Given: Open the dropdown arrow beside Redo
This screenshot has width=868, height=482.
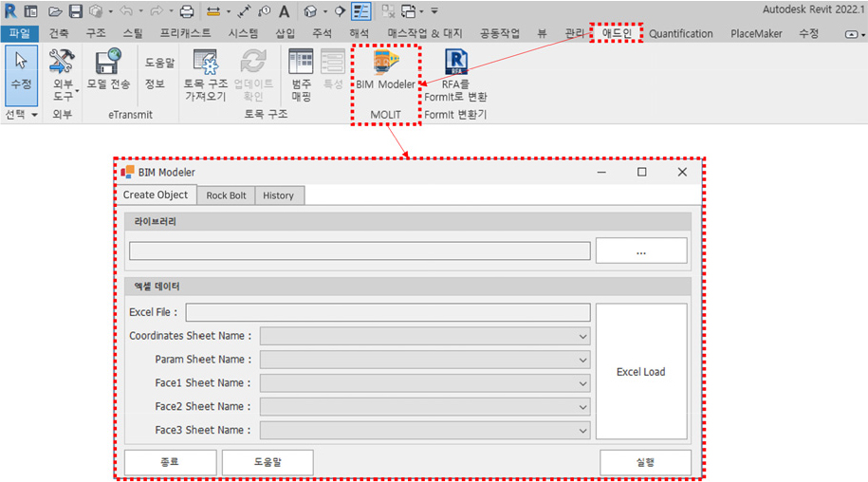Looking at the screenshot, I should (171, 11).
